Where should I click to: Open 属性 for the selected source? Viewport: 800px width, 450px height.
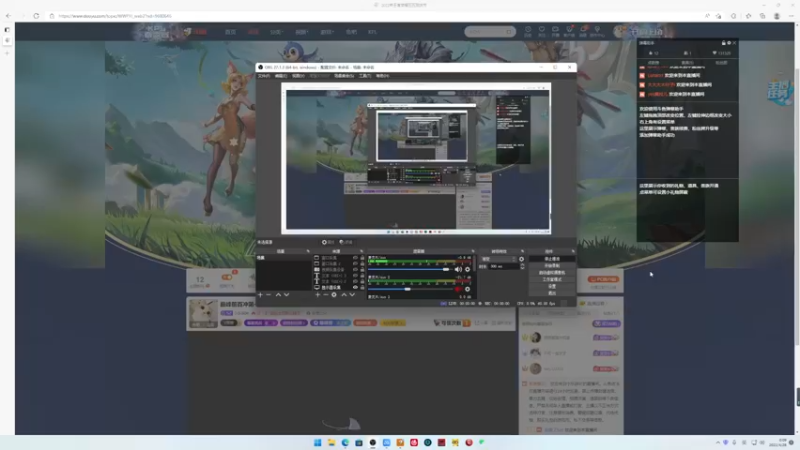[328, 242]
